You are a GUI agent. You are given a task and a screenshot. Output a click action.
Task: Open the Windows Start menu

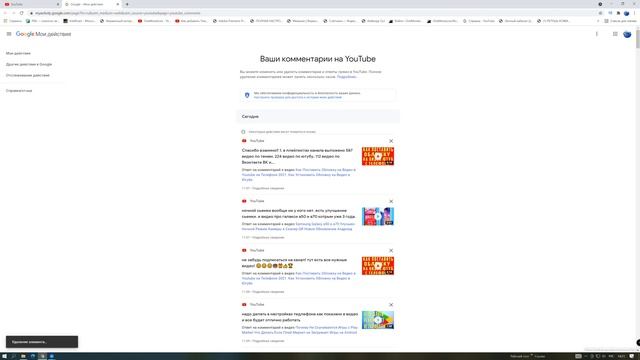click(4, 356)
